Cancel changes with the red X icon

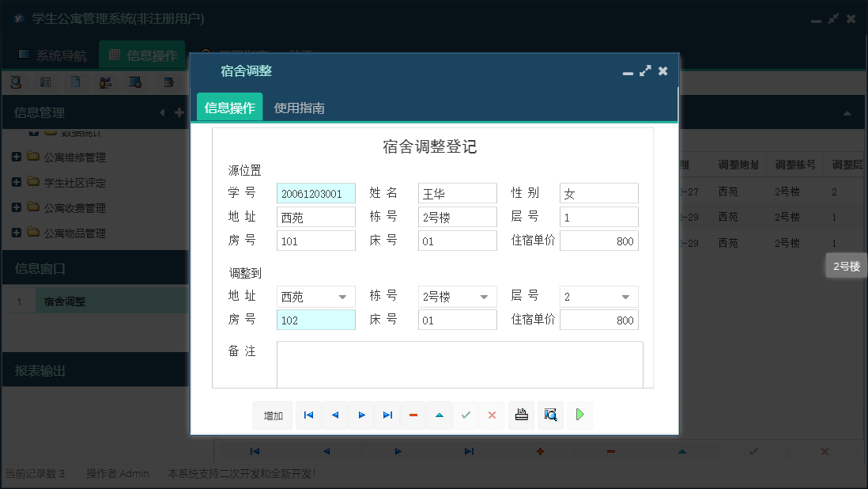[x=492, y=415]
